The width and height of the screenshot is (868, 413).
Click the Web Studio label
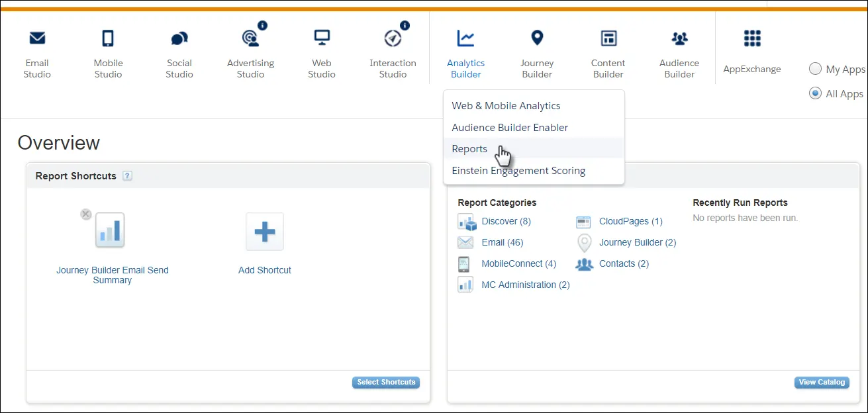click(322, 69)
